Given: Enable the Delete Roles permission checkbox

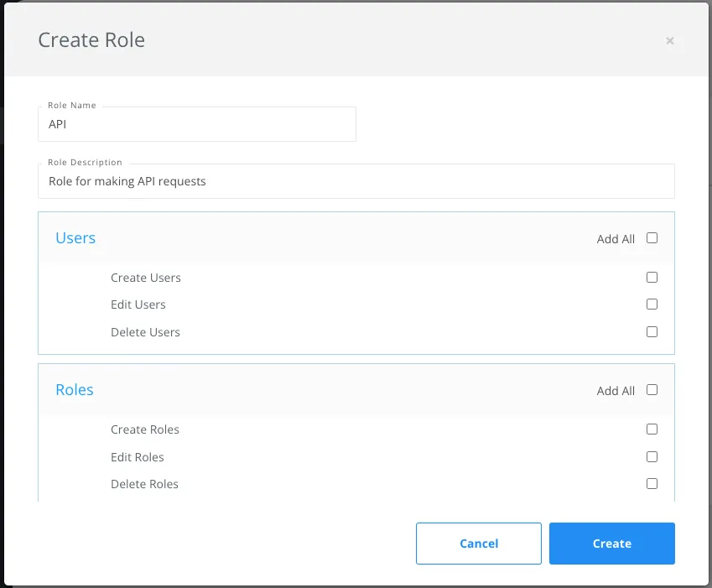Looking at the screenshot, I should [x=652, y=483].
